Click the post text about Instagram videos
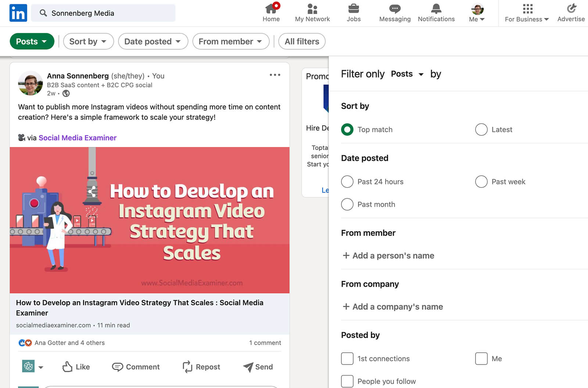 tap(149, 112)
